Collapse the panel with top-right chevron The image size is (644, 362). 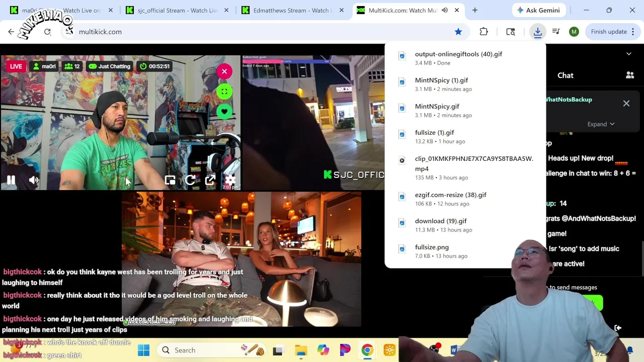(629, 54)
